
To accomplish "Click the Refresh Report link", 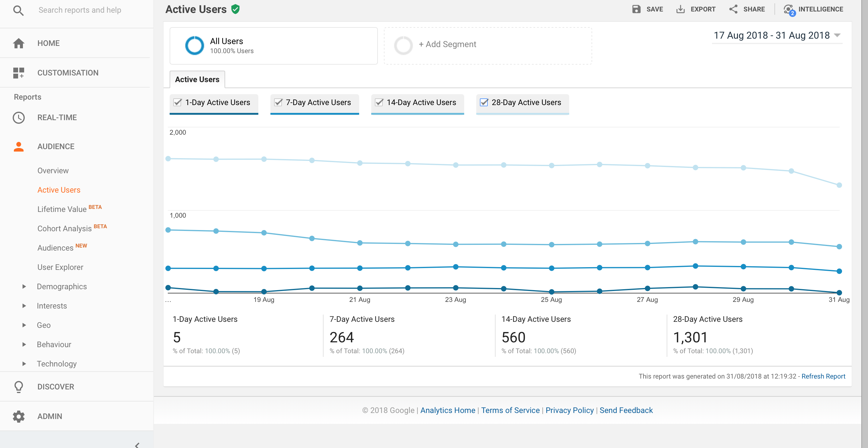I will [x=823, y=376].
